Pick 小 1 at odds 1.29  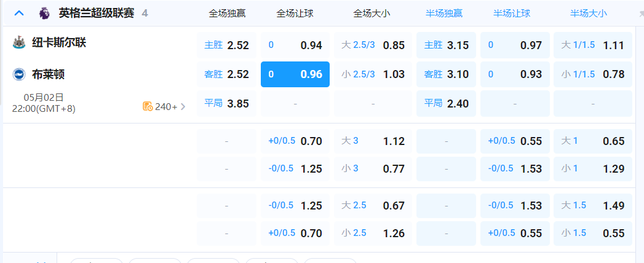coord(593,168)
